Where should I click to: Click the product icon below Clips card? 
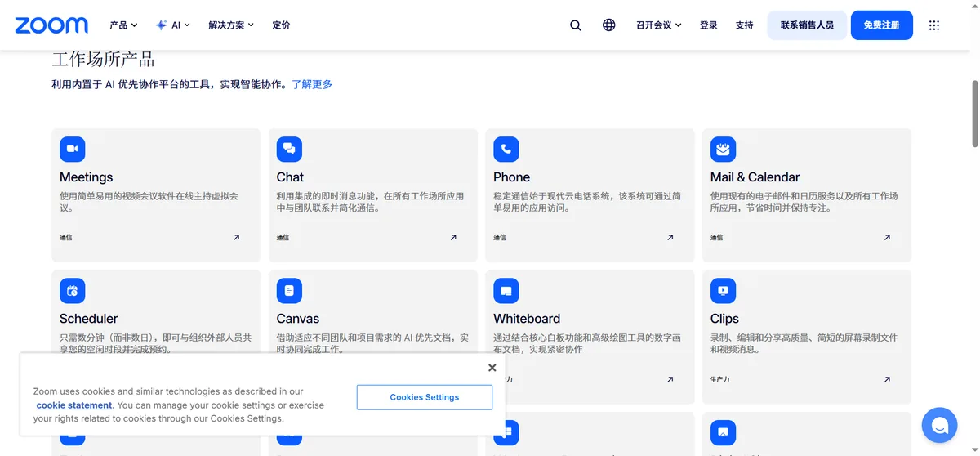click(723, 432)
